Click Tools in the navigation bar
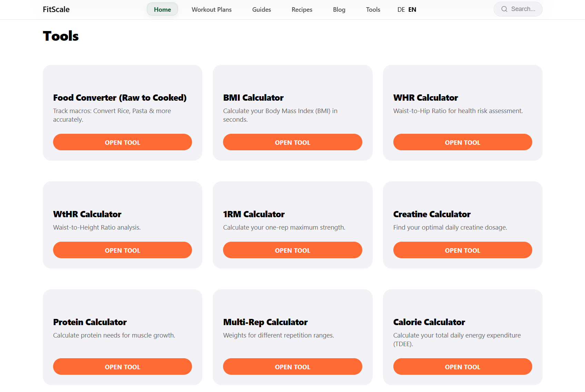 click(x=373, y=9)
